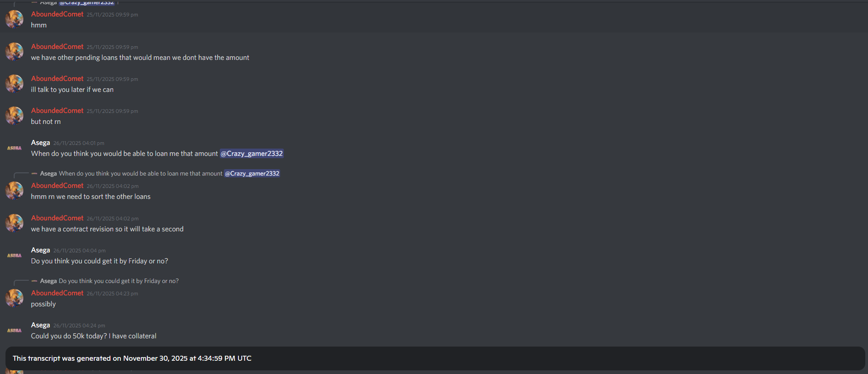
Task: Click the small Asega icon in the Friday reply preview
Action: click(x=34, y=281)
